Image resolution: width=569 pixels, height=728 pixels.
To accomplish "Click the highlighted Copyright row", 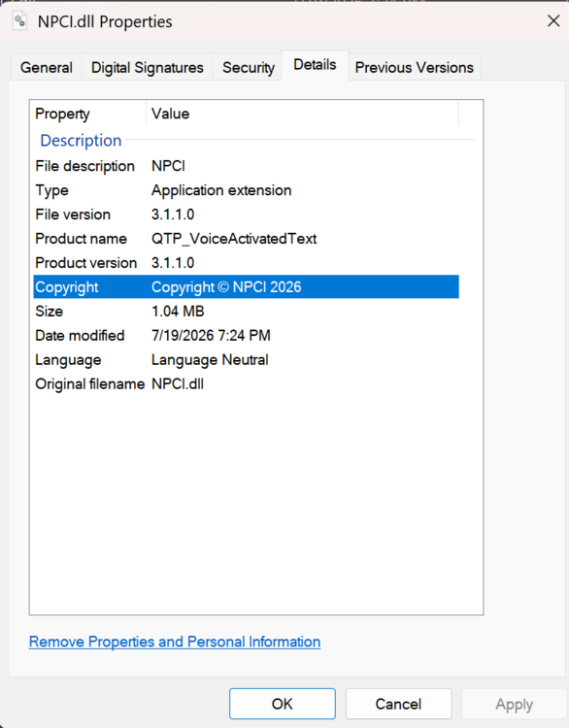I will click(x=247, y=287).
